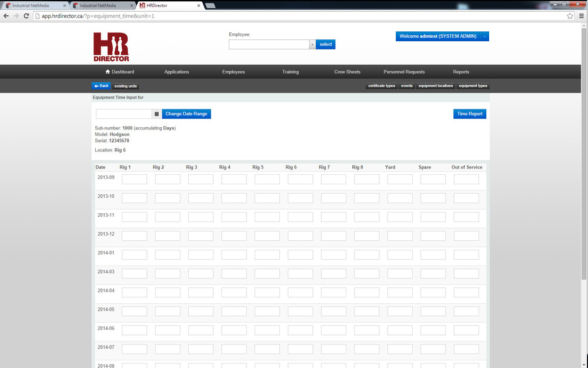
Task: Close the HRDirector browser tab
Action: pyautogui.click(x=199, y=6)
